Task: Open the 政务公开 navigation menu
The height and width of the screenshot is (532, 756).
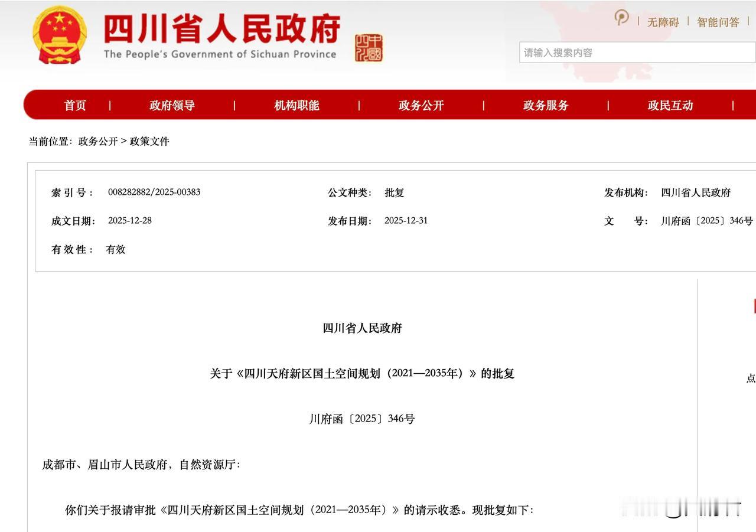Action: [x=420, y=105]
